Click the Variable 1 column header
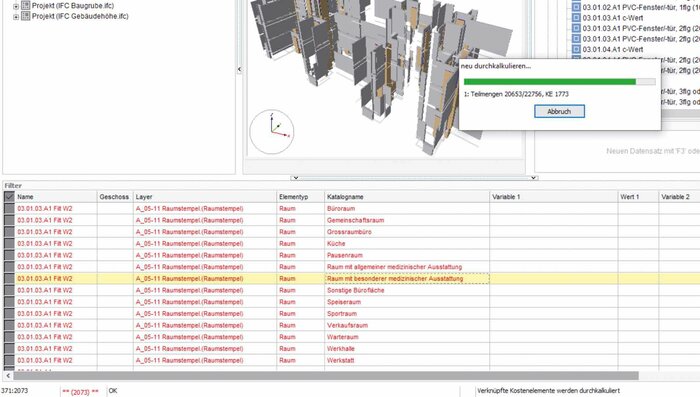Screen dimensions: 700x397 554,196
